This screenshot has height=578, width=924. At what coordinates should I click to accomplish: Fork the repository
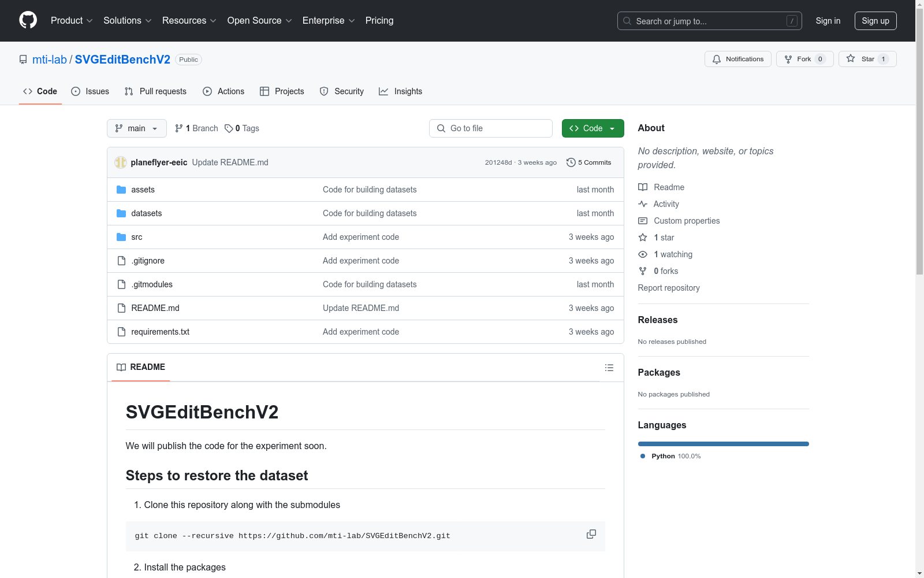805,59
